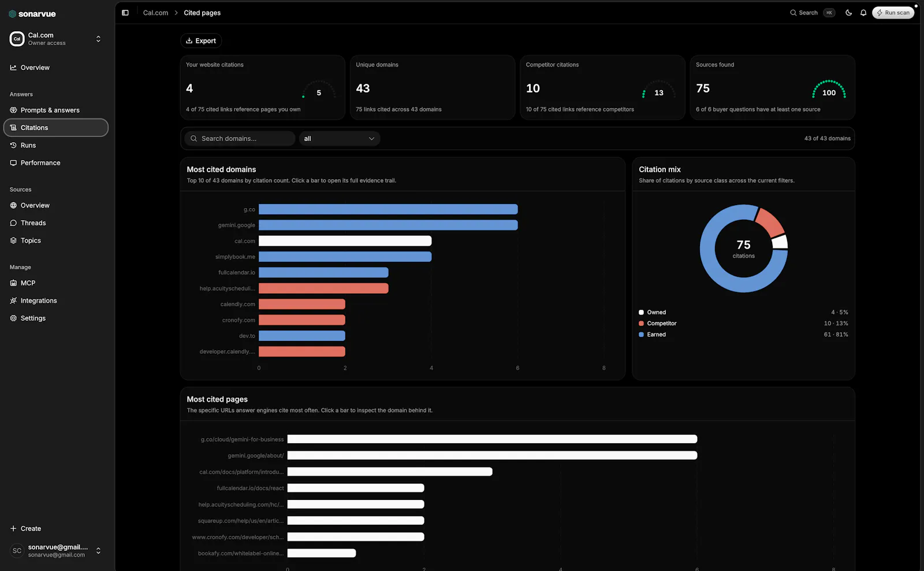Click the cronofy.com domain bar
924x571 pixels.
tap(302, 320)
